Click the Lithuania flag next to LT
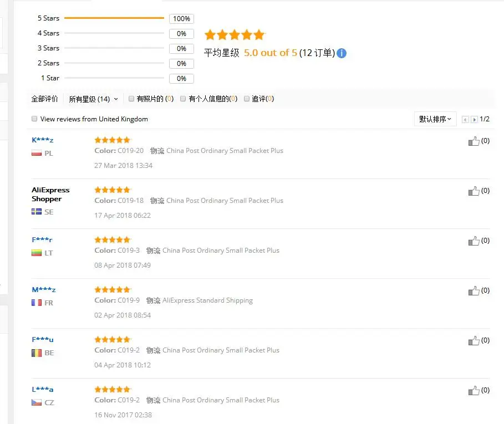This screenshot has height=424, width=504. pyautogui.click(x=37, y=253)
